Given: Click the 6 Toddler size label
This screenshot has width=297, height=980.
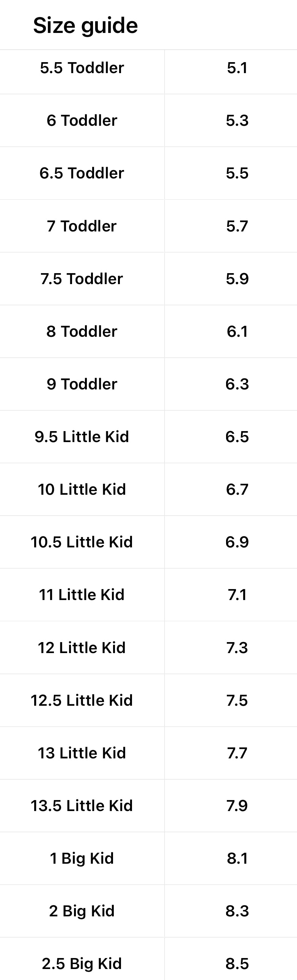Looking at the screenshot, I should [82, 120].
